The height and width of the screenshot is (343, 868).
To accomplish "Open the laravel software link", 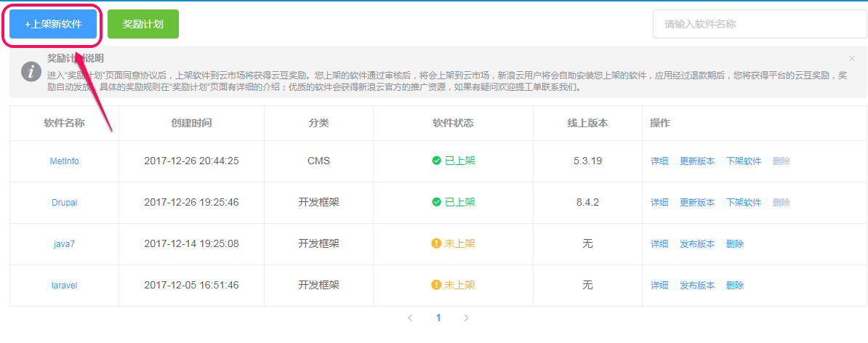I will 64,286.
